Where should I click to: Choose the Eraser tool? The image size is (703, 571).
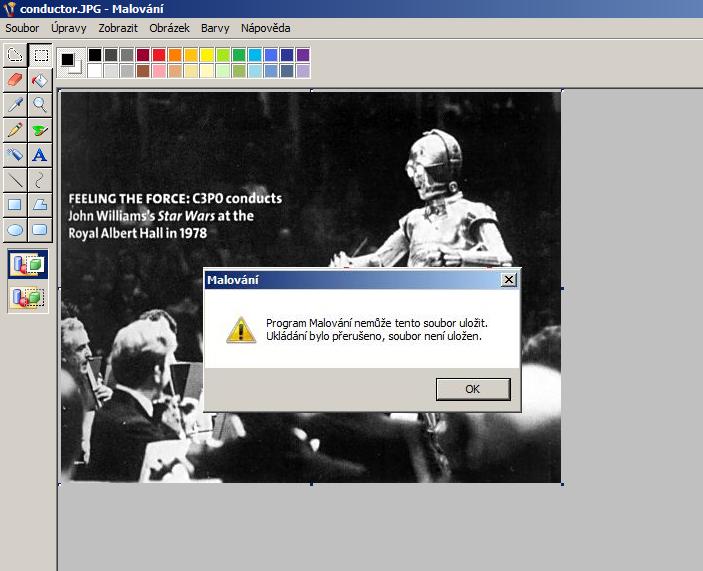click(15, 80)
